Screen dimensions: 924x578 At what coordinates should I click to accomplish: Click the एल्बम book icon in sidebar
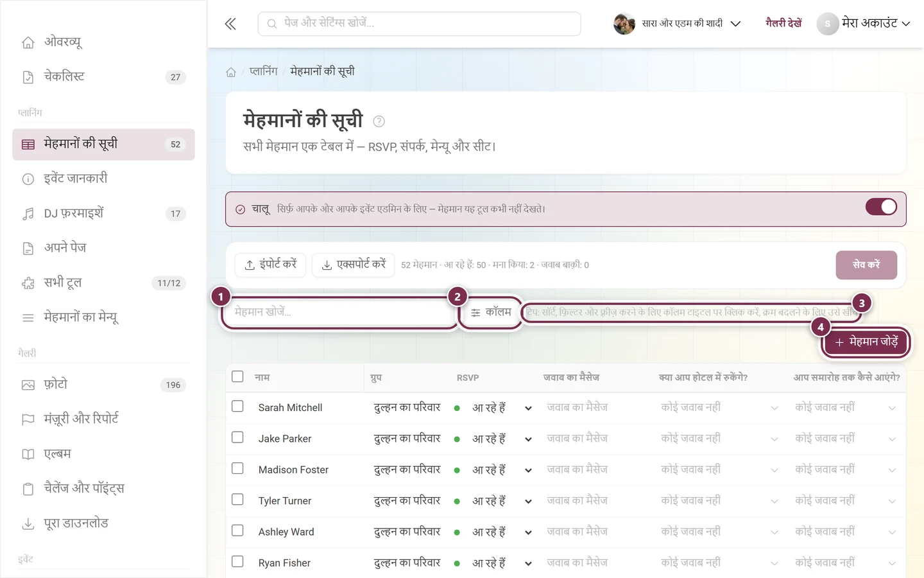pyautogui.click(x=28, y=455)
